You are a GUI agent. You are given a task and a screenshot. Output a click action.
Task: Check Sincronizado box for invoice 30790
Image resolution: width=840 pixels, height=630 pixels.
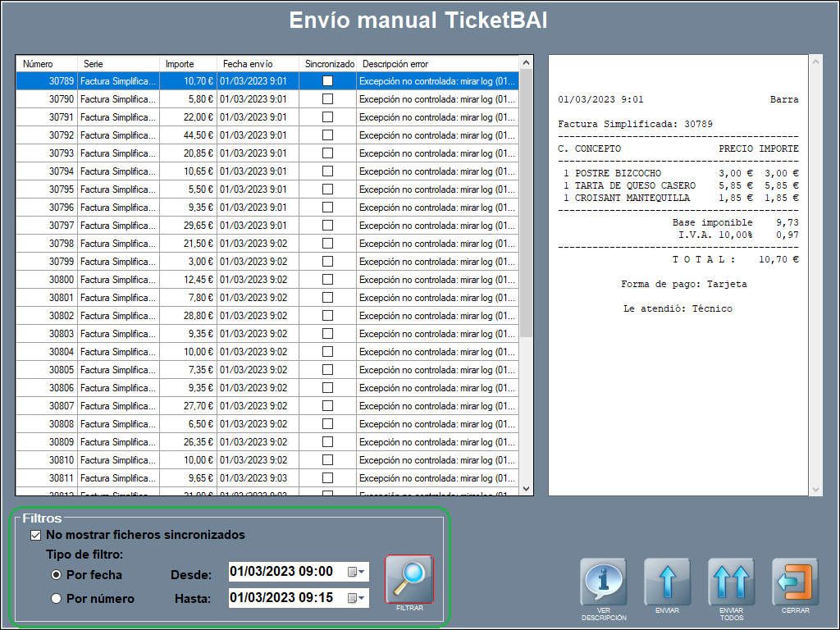click(327, 99)
